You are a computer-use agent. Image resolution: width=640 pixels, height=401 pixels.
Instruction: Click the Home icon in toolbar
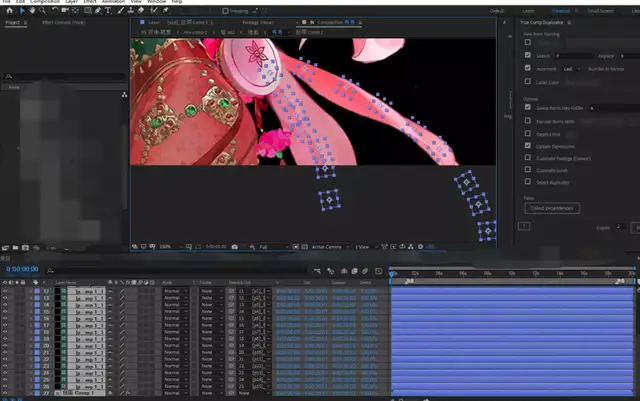(9, 11)
